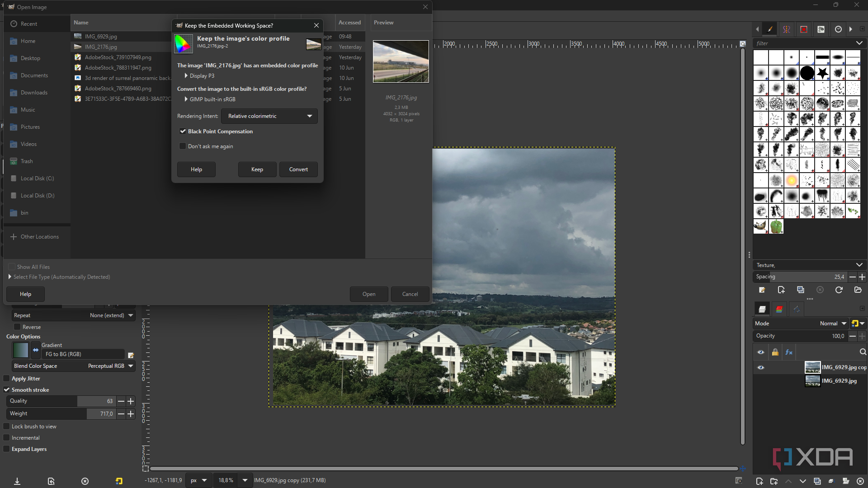Click the layer Opacity slider

(x=800, y=336)
